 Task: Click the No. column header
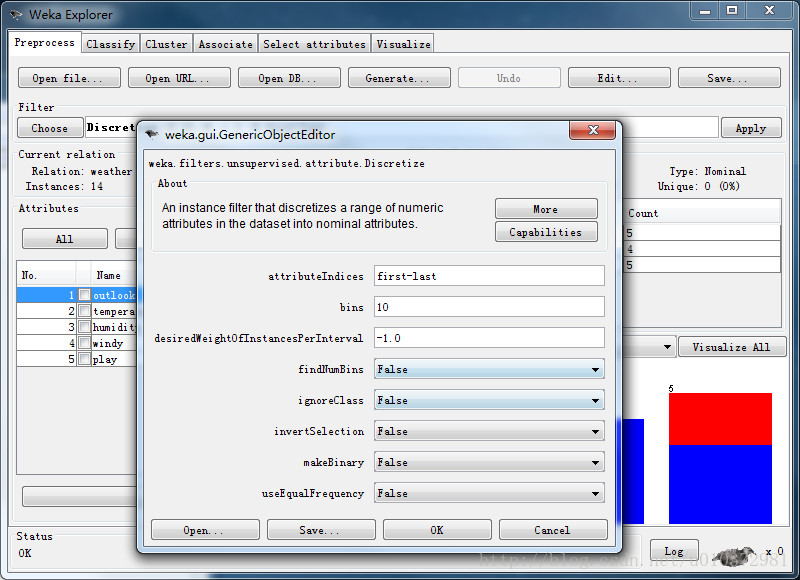[46, 275]
